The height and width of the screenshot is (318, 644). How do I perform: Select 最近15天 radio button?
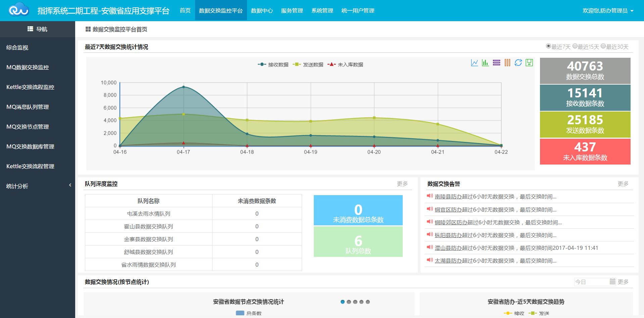point(575,46)
